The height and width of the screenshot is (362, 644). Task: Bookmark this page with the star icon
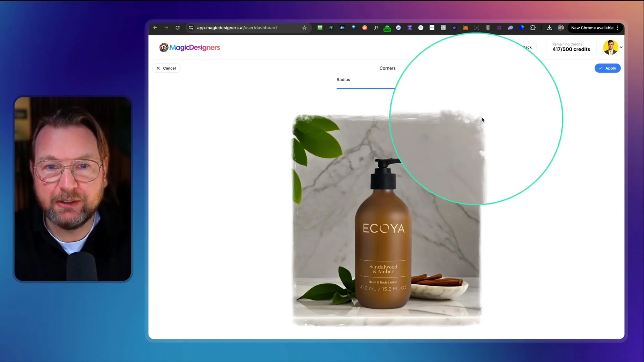[304, 28]
